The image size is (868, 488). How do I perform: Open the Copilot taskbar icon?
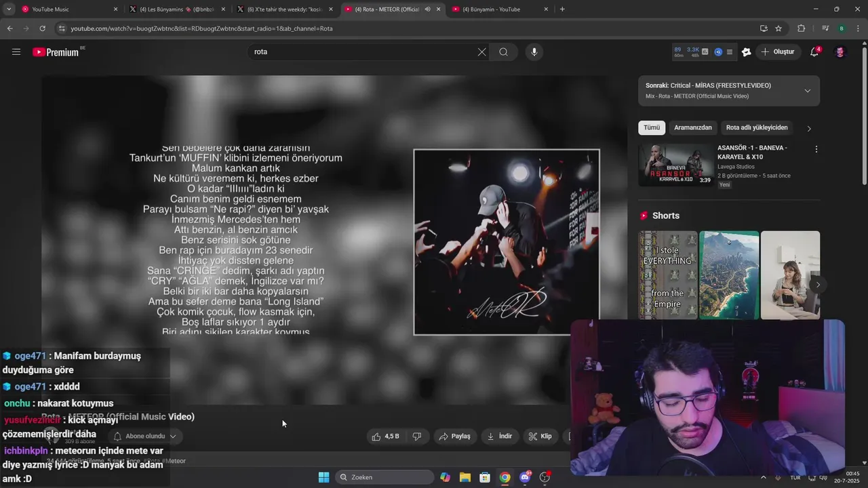[x=445, y=477]
